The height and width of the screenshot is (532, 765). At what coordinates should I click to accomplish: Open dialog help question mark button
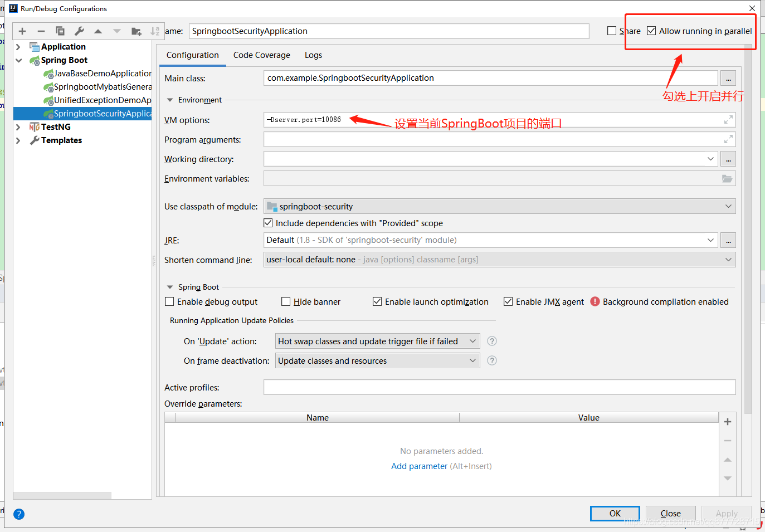point(19,514)
